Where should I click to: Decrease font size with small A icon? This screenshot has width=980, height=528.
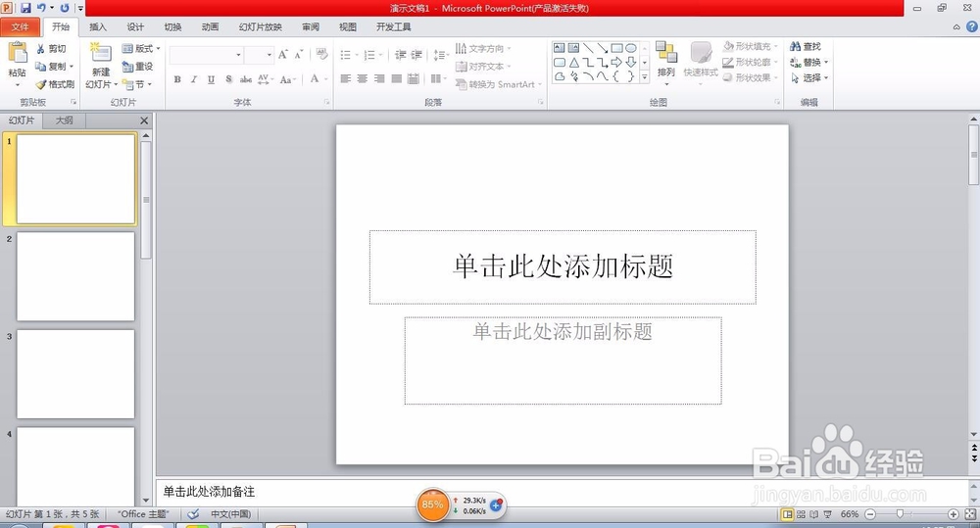299,54
